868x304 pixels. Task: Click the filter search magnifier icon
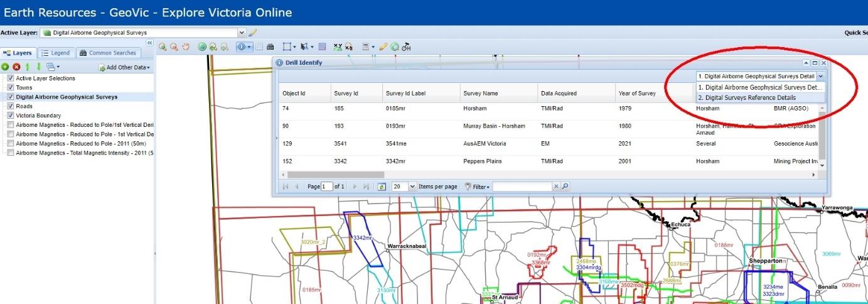[565, 187]
